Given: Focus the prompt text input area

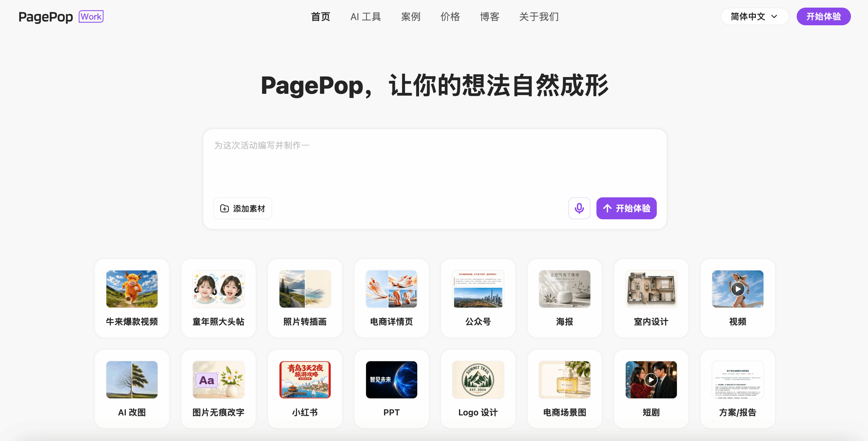Looking at the screenshot, I should click(435, 163).
